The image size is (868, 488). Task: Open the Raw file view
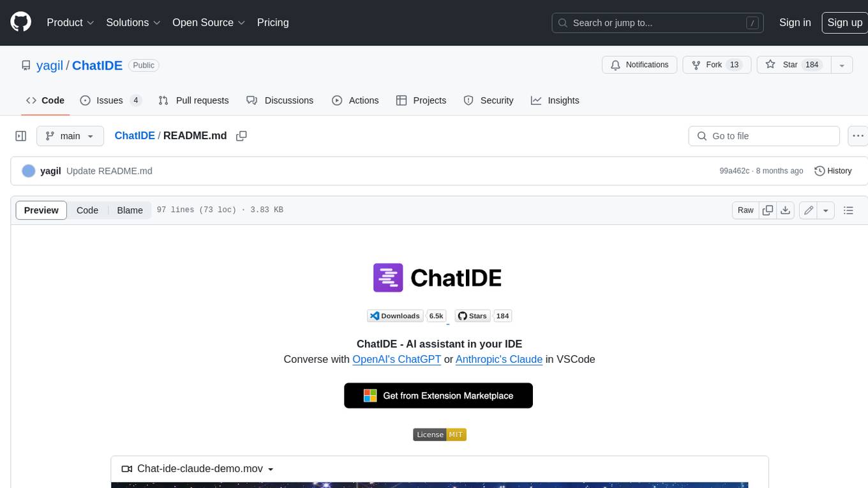(745, 210)
